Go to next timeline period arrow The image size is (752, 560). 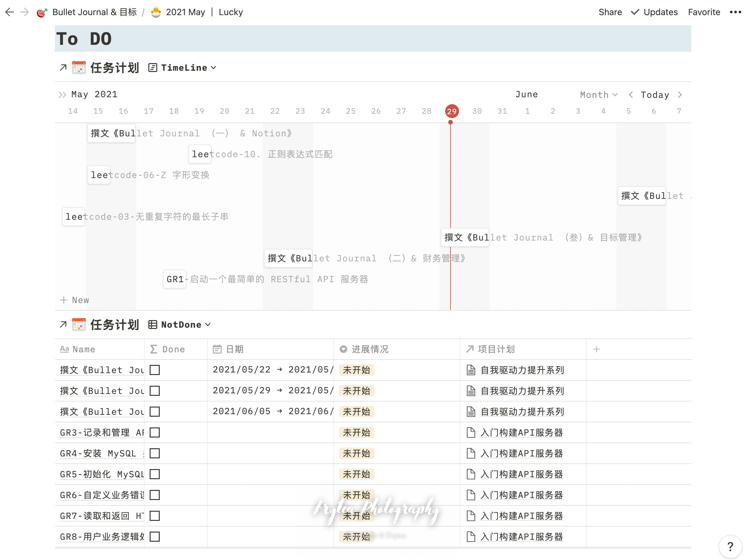coord(679,95)
